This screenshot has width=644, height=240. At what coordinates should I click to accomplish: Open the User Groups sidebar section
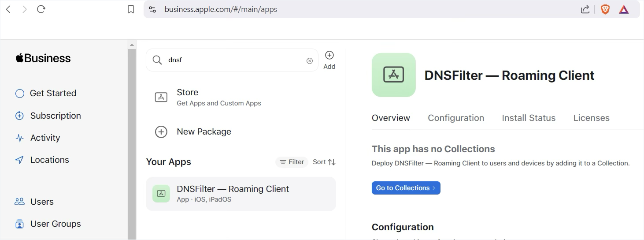[x=56, y=224]
